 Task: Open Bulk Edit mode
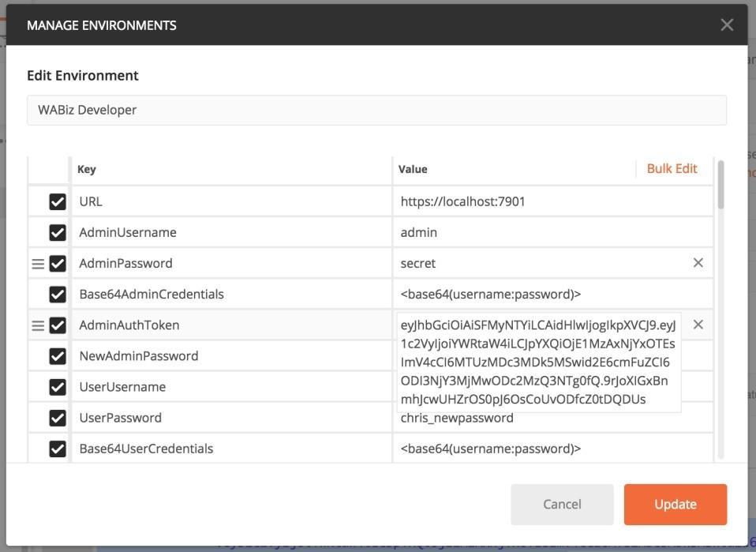pyautogui.click(x=672, y=168)
